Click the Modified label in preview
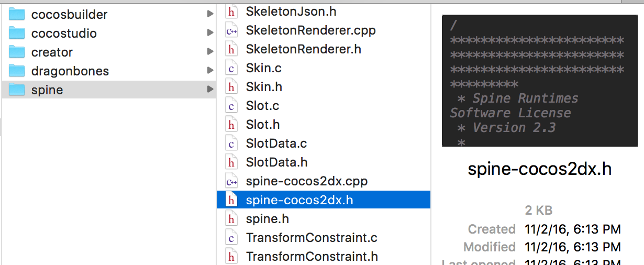Viewport: 644px width, 265px height. pos(490,247)
